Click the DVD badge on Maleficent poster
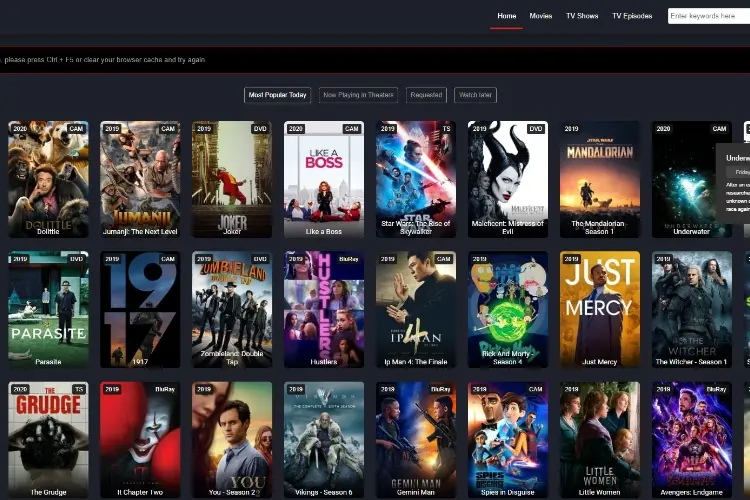Viewport: 750px width, 500px height. point(536,129)
